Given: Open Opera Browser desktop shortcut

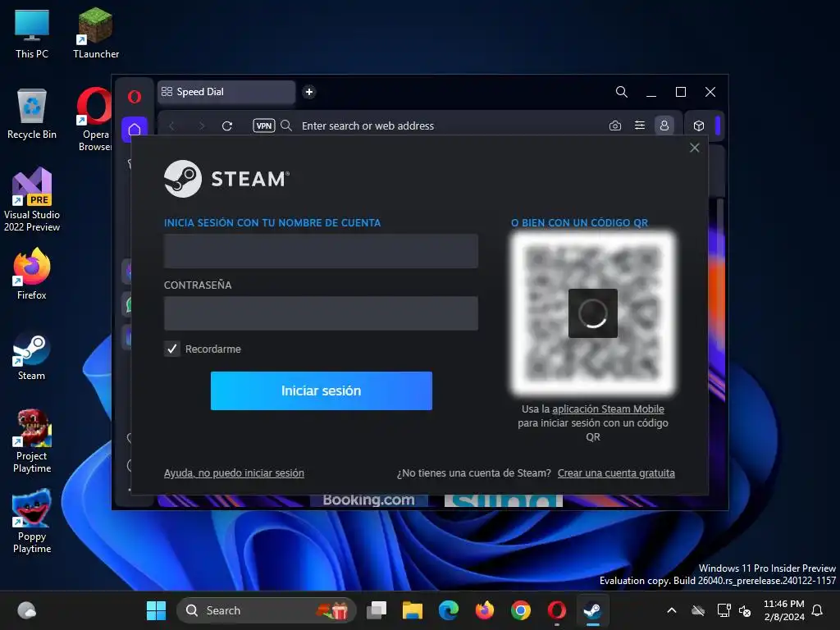Looking at the screenshot, I should tap(94, 119).
